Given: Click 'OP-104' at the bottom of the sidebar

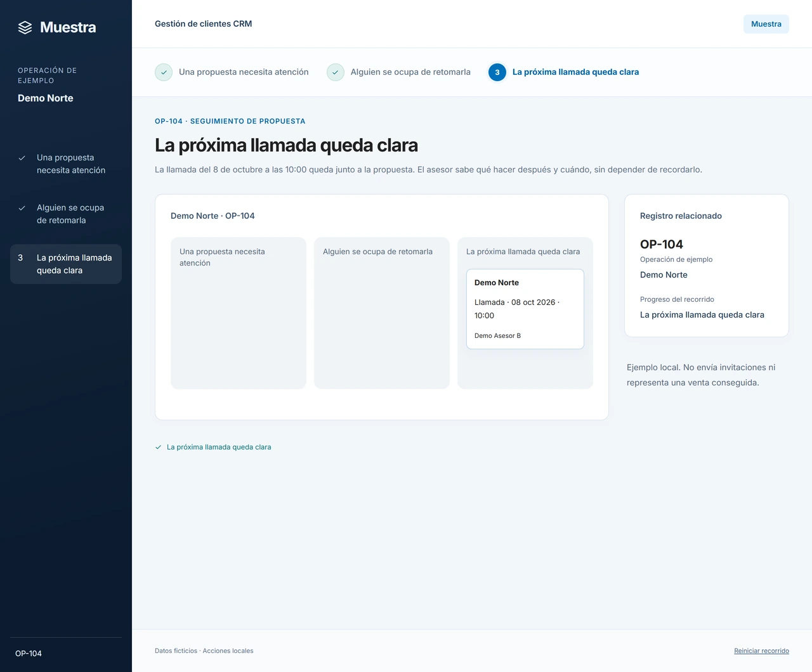Looking at the screenshot, I should point(29,654).
